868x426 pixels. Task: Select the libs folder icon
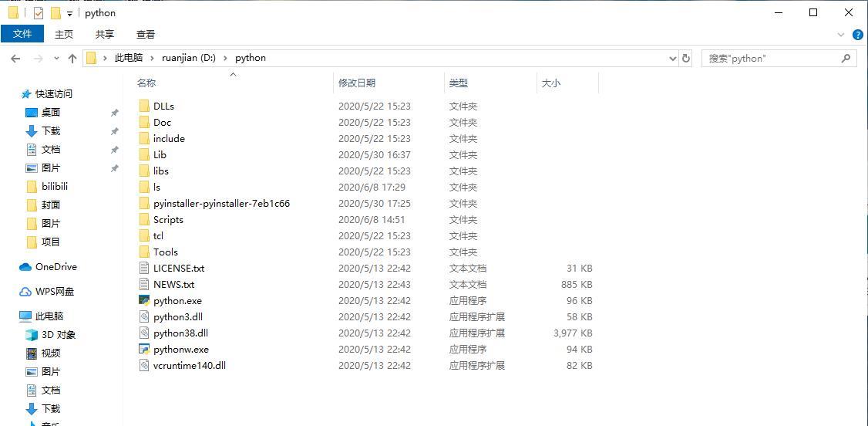tap(144, 171)
